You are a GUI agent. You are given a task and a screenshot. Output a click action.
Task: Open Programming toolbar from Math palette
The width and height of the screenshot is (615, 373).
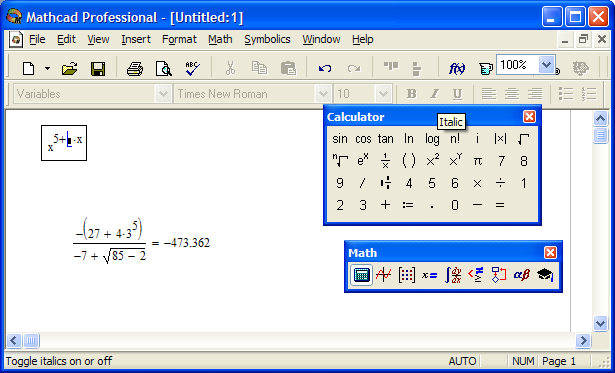tap(499, 275)
